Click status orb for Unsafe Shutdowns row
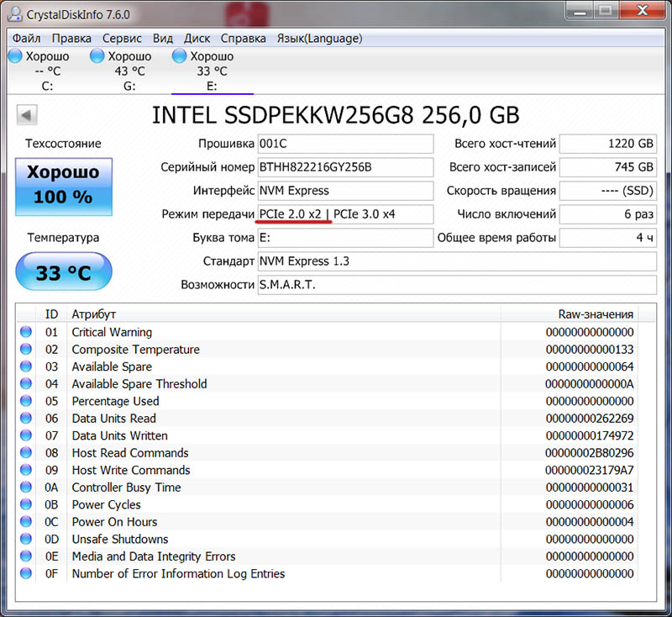 [x=26, y=539]
